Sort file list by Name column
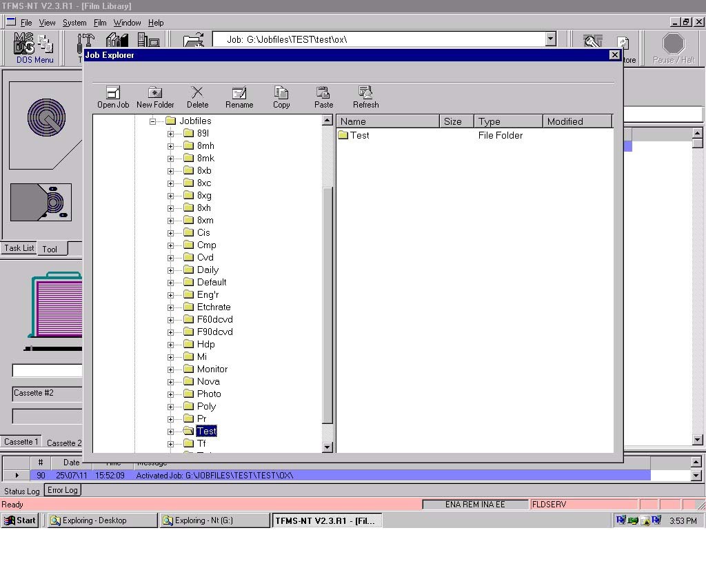This screenshot has height=588, width=706. point(387,121)
